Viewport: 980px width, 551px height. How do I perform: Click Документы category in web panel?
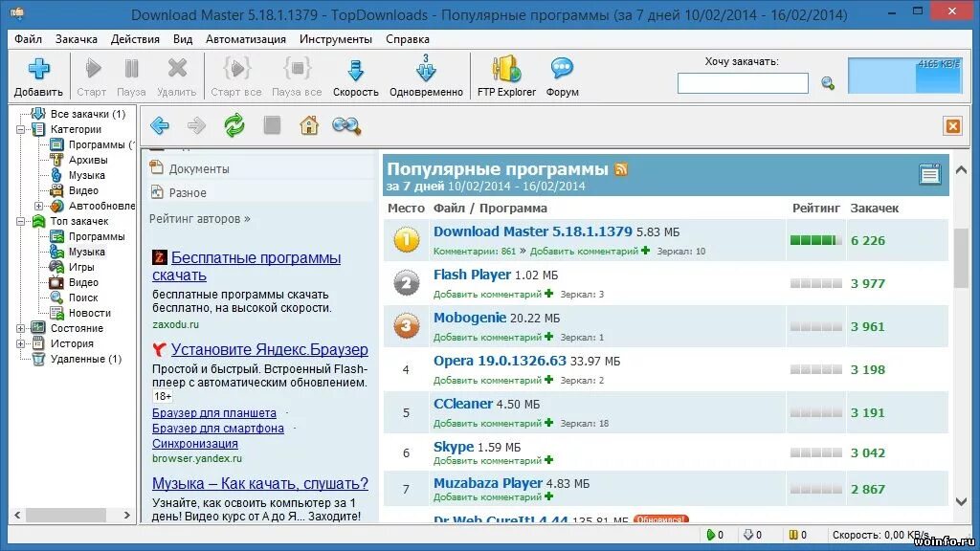pyautogui.click(x=199, y=168)
